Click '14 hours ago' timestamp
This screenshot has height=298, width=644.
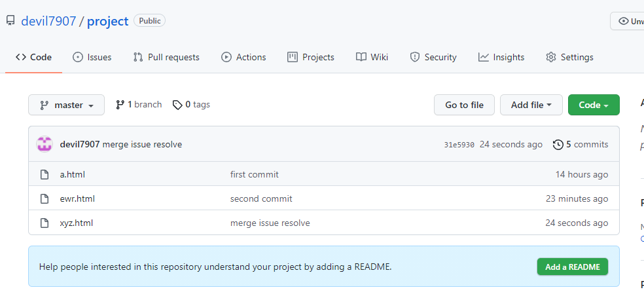(582, 175)
